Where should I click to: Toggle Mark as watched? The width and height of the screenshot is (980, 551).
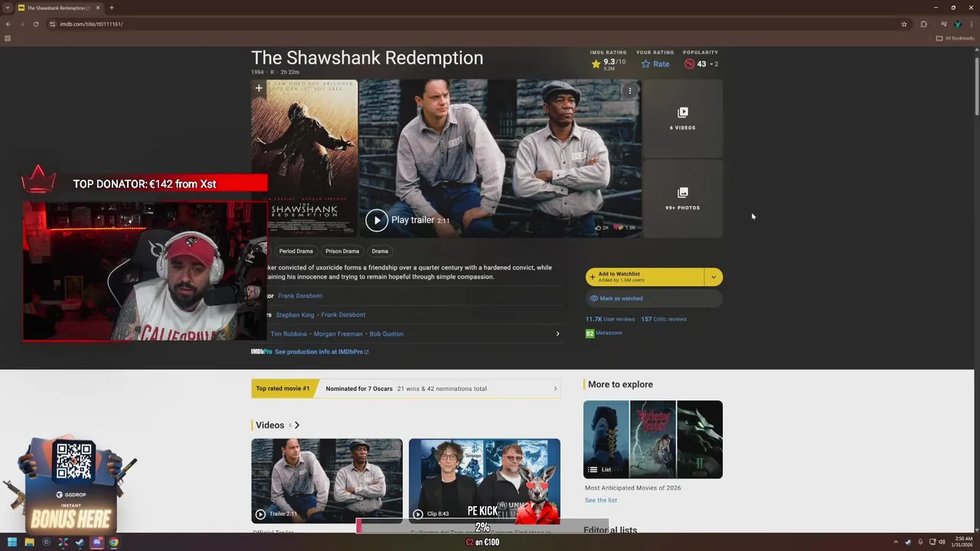point(654,298)
